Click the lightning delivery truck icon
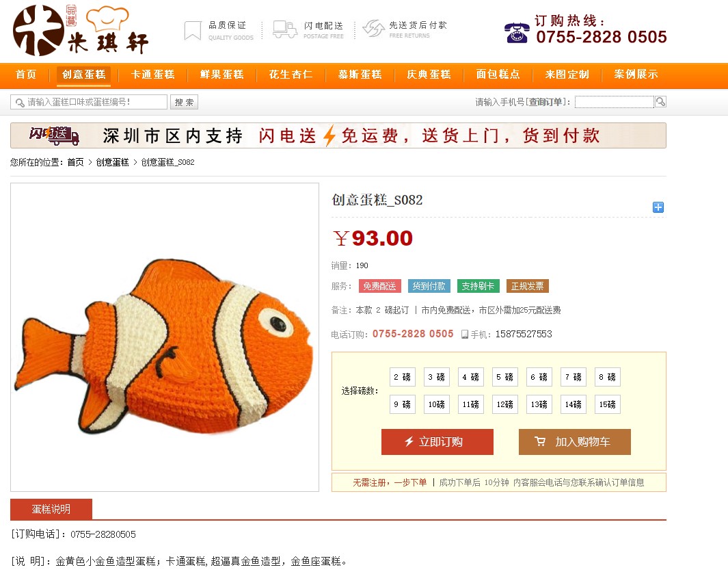This screenshot has height=574, width=728. [x=285, y=29]
